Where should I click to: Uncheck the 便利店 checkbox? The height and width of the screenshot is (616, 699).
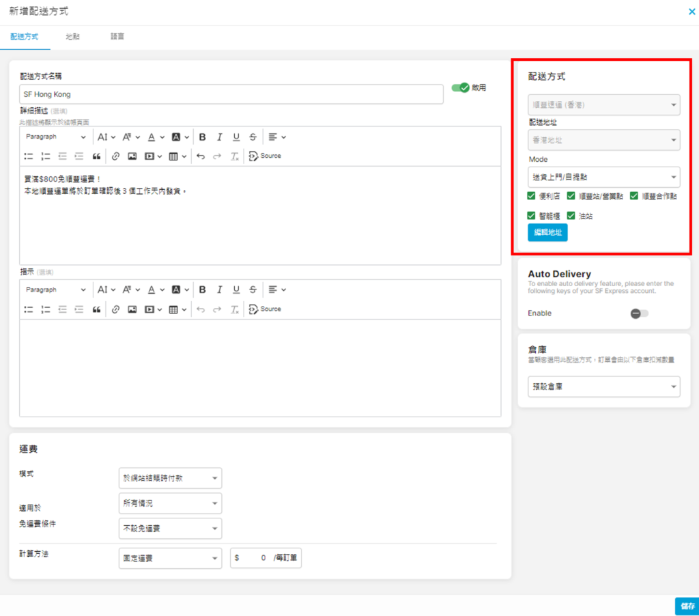(532, 196)
